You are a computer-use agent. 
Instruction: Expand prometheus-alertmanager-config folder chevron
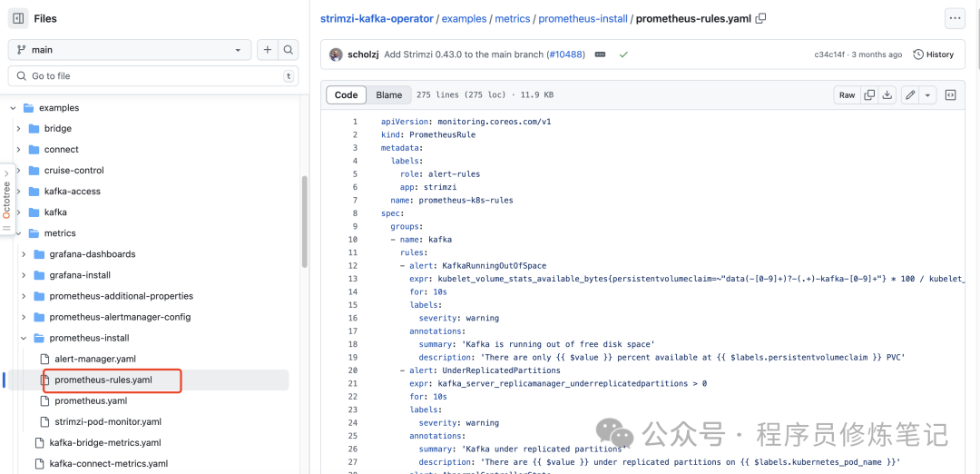[x=24, y=317]
